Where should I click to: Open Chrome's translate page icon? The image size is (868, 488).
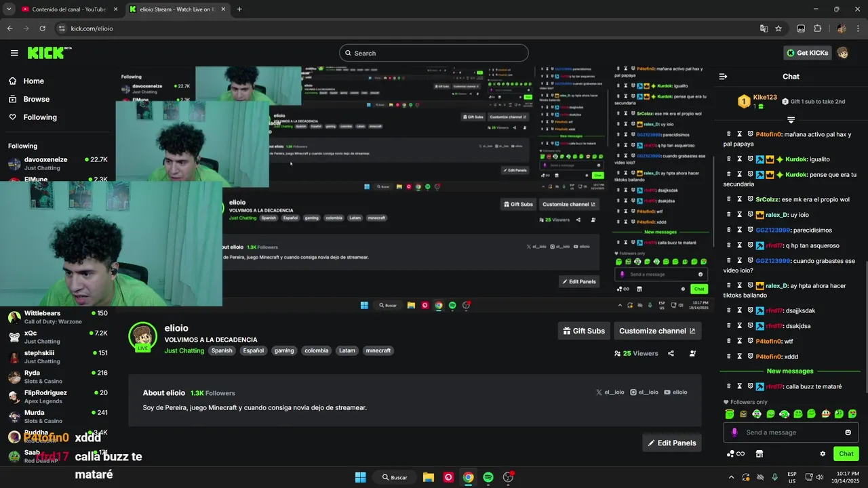tap(764, 28)
